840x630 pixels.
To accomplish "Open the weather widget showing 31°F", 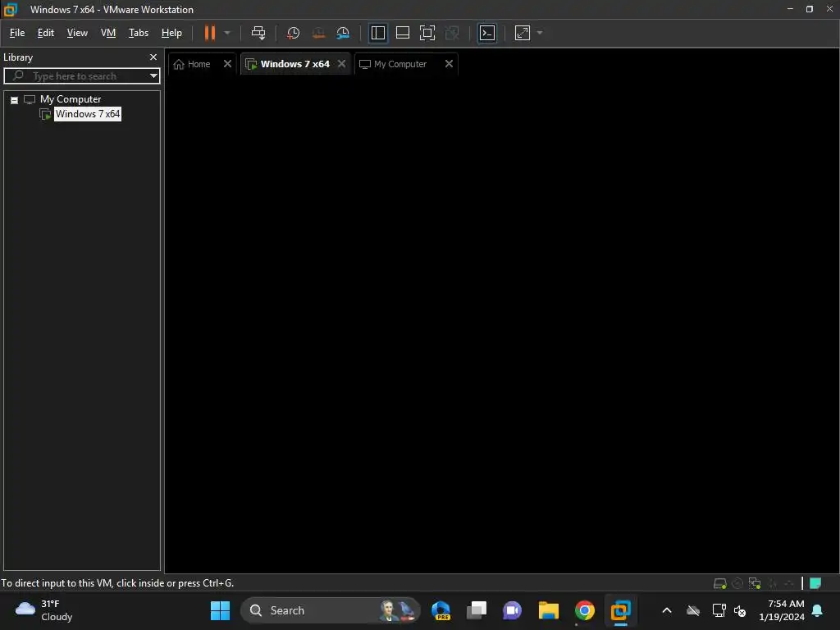I will point(44,610).
